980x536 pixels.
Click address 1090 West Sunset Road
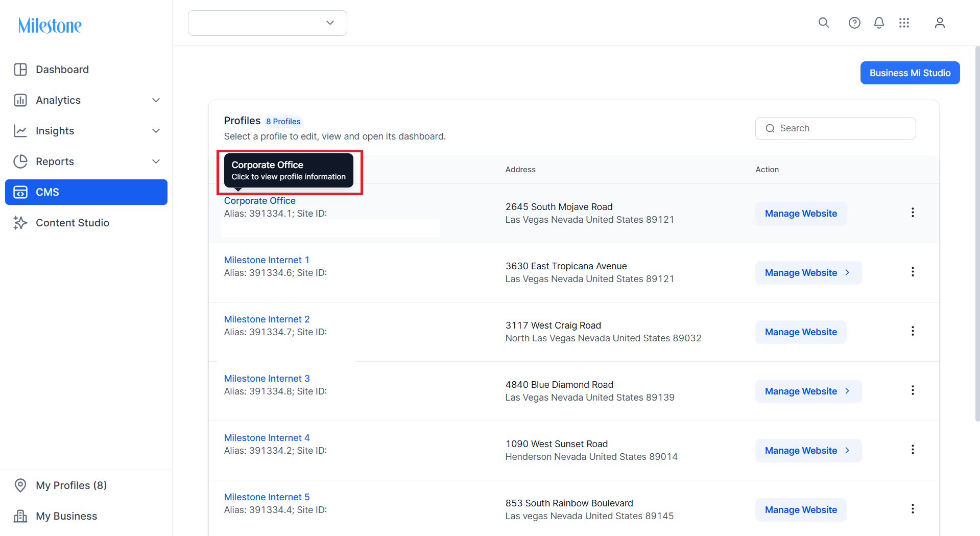click(x=557, y=444)
